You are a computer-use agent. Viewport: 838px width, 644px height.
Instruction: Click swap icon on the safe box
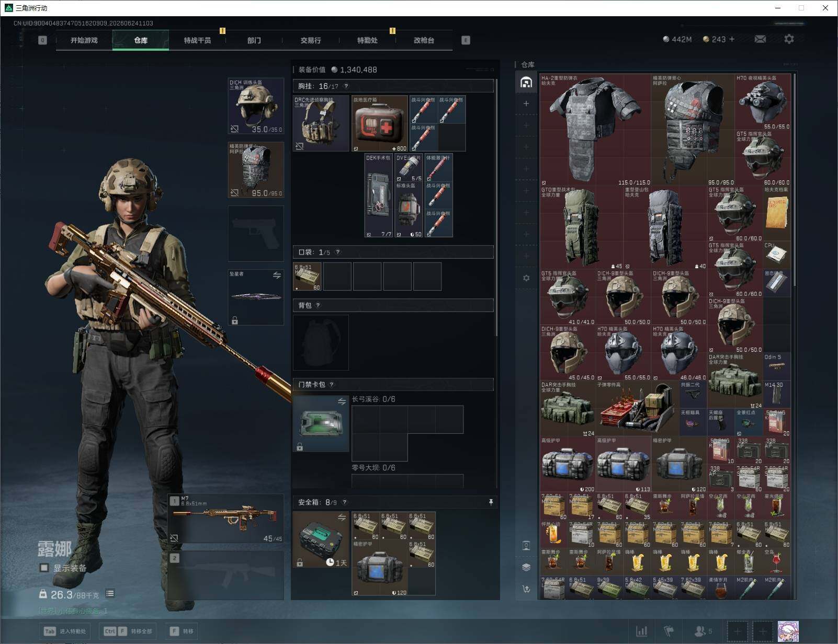(342, 517)
